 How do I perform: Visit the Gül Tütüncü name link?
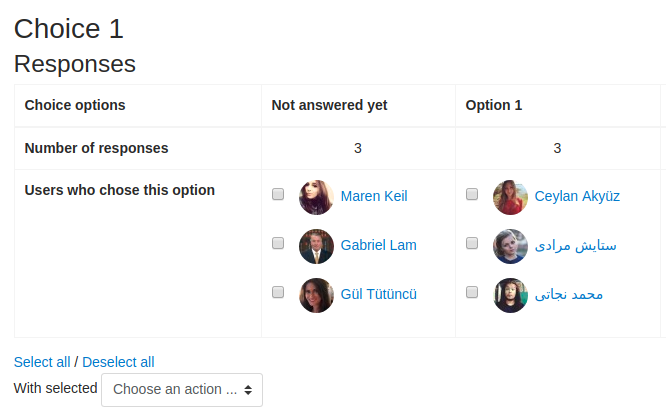[x=378, y=294]
